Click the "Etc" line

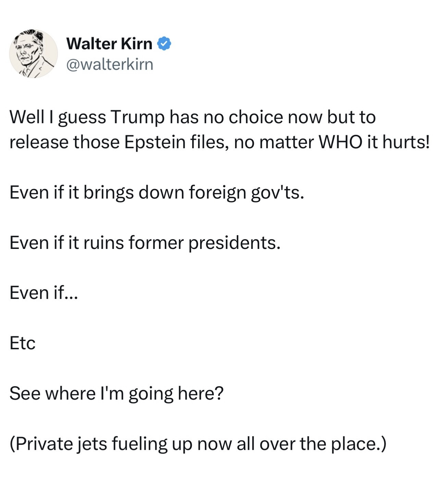point(23,343)
